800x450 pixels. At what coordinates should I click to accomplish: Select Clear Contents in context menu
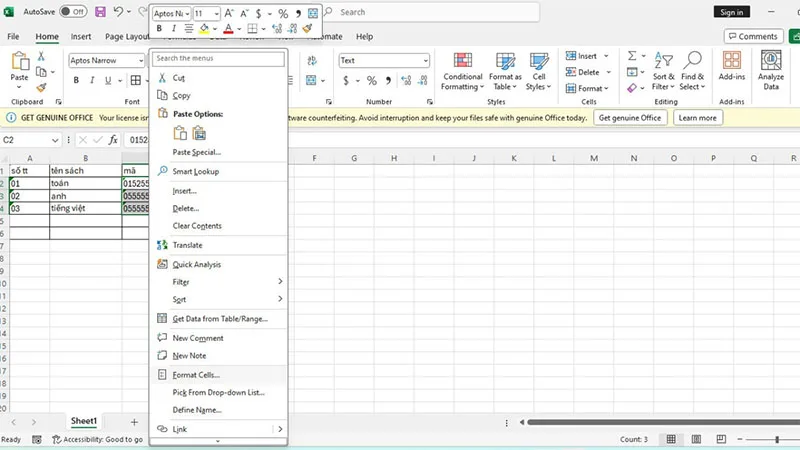point(219,226)
